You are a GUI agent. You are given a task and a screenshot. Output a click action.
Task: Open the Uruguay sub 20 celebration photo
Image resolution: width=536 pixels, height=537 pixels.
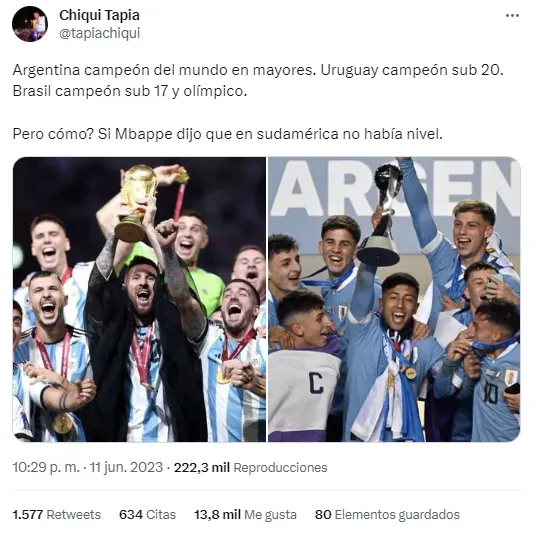click(394, 299)
